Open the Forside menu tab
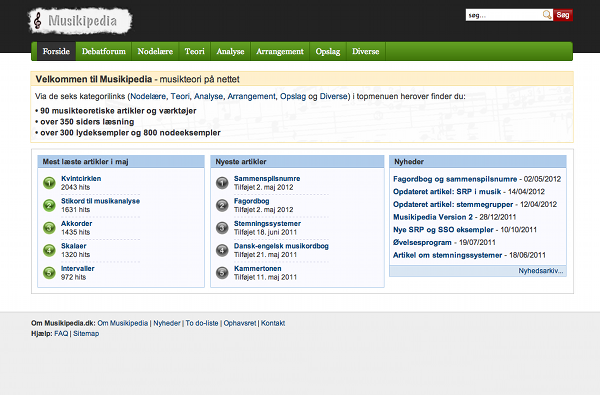 coord(56,51)
